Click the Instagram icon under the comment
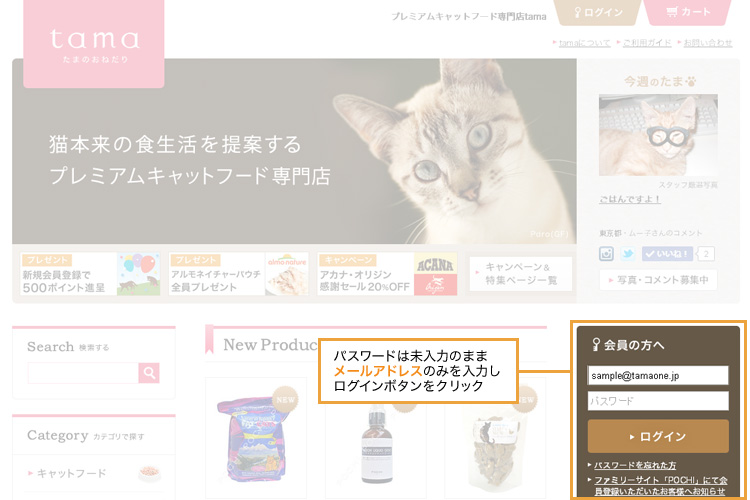 [606, 254]
